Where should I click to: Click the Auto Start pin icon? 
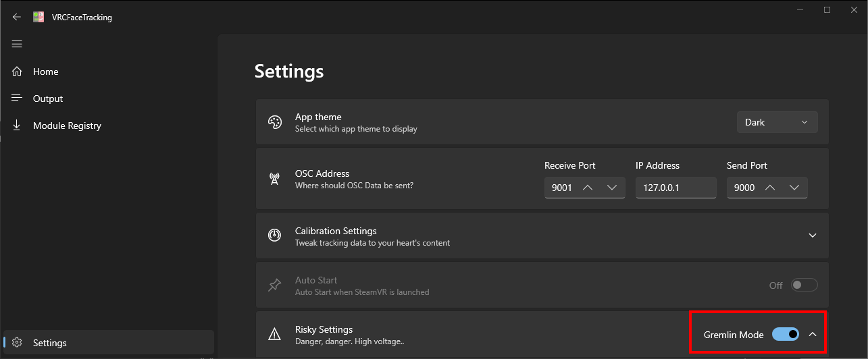point(274,285)
